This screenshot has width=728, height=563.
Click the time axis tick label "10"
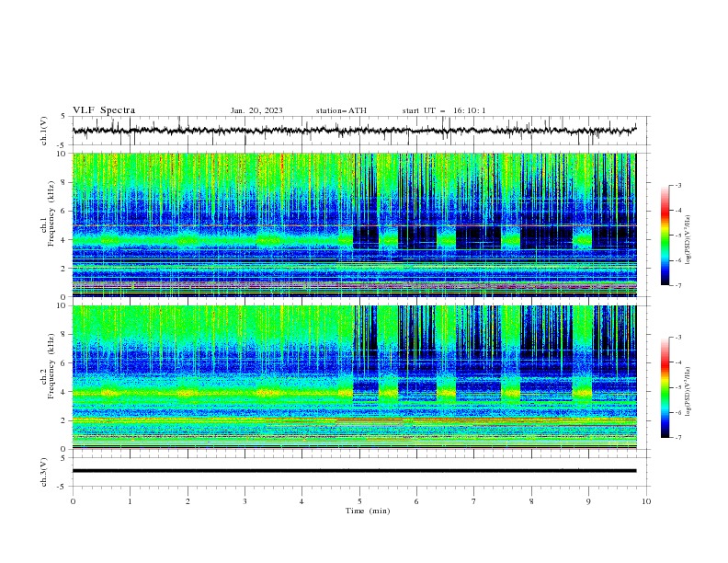tap(646, 501)
